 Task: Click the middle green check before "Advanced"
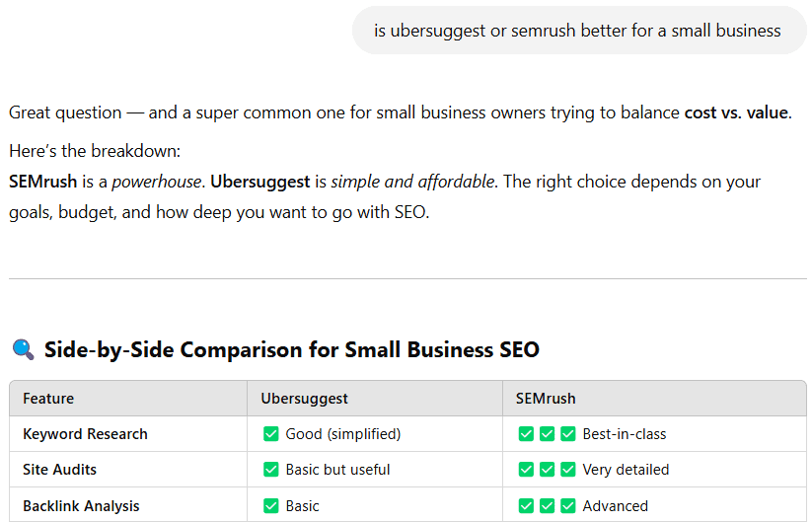(x=548, y=506)
